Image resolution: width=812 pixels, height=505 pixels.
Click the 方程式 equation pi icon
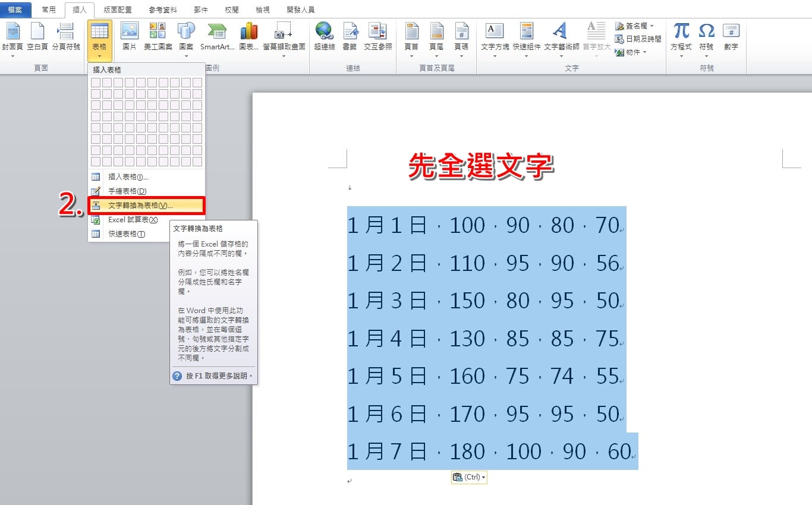(x=681, y=31)
